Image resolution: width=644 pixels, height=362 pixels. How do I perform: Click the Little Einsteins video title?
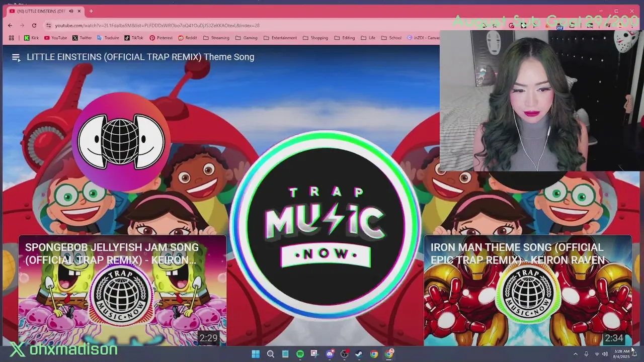(x=140, y=57)
